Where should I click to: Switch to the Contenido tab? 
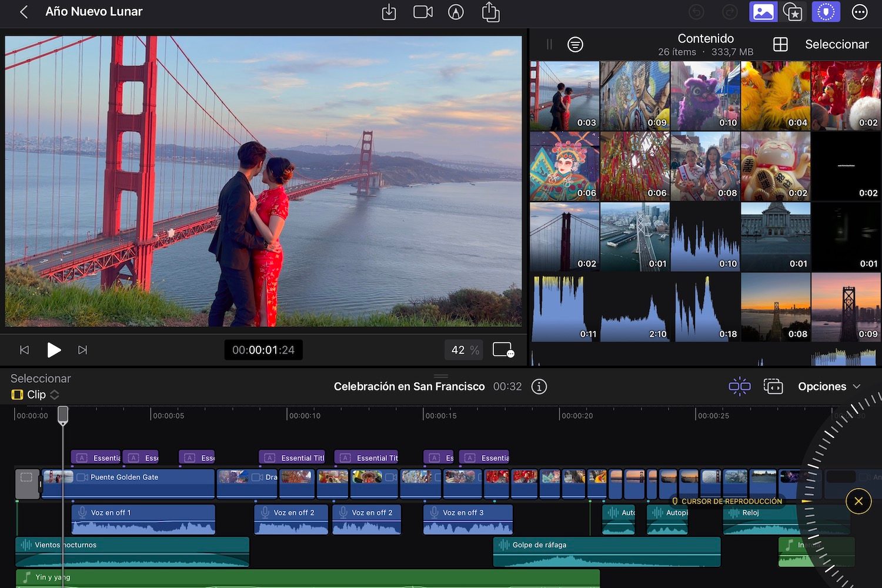pyautogui.click(x=705, y=38)
